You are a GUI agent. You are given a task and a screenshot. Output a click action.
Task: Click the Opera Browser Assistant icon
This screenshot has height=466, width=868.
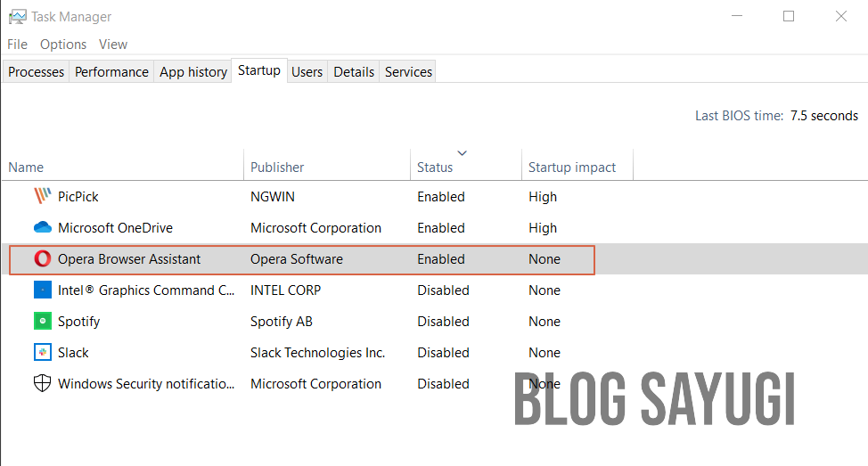42,259
